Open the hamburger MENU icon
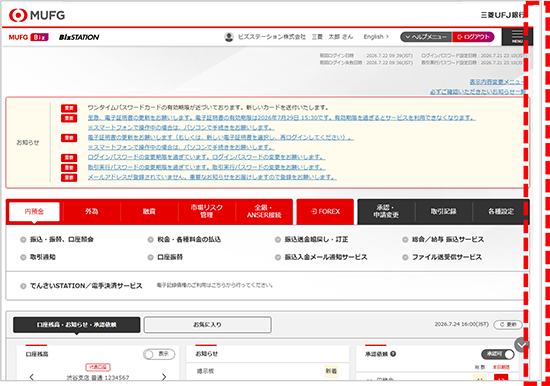The width and height of the screenshot is (550, 386). click(x=517, y=36)
